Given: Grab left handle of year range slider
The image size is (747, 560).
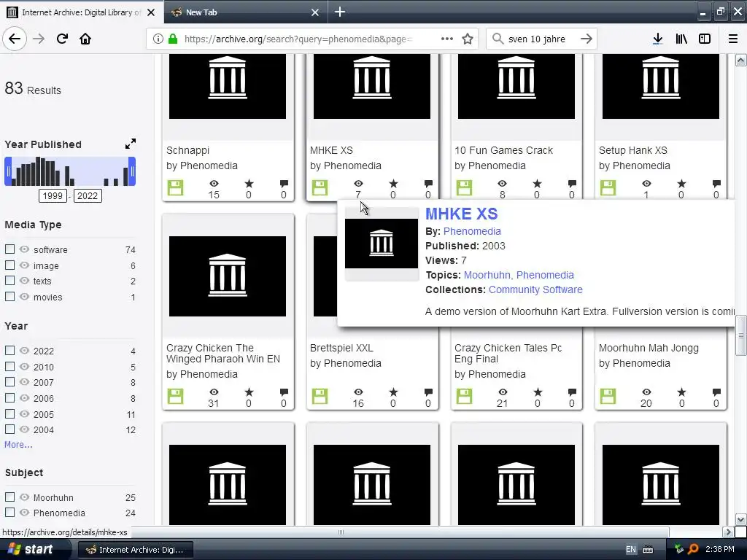Looking at the screenshot, I should [8, 171].
